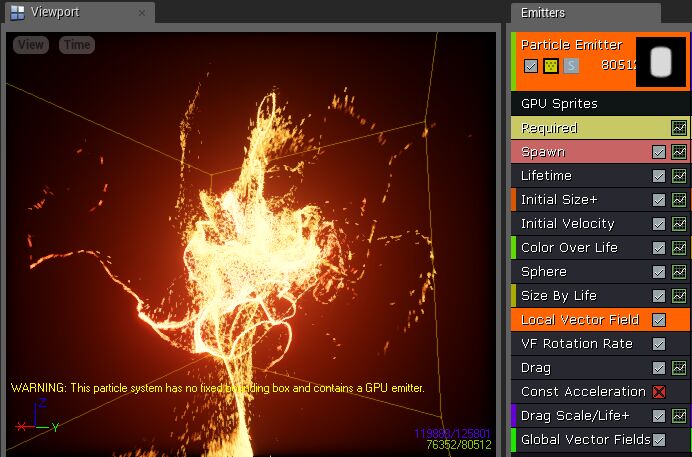This screenshot has width=692, height=457.
Task: Enable the disabled Const Acceleration red X
Action: coord(659,392)
